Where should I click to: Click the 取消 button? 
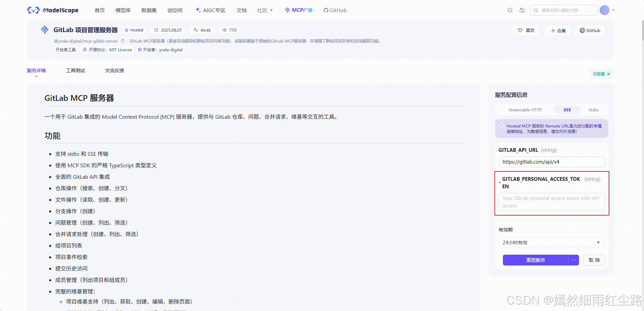tap(594, 260)
